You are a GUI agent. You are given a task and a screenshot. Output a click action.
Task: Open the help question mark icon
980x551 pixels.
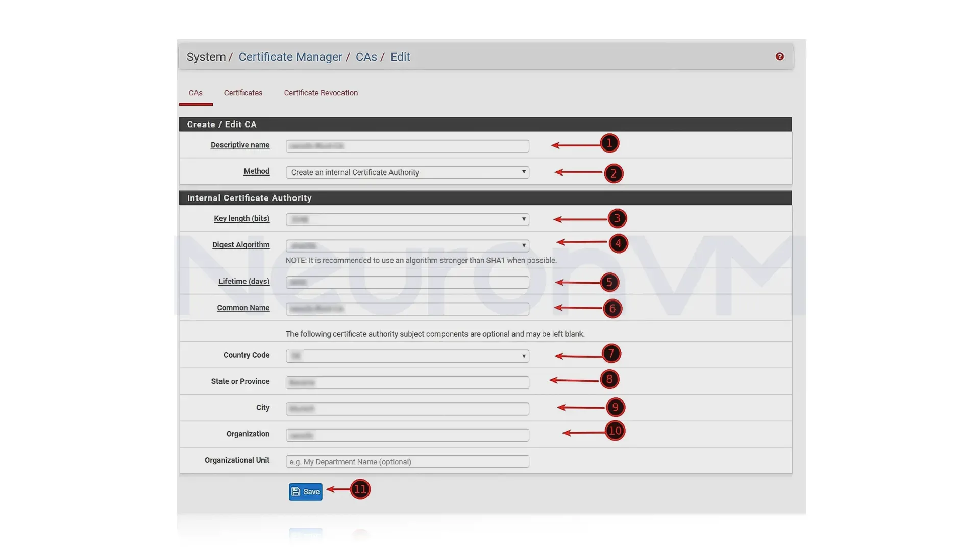pos(779,57)
